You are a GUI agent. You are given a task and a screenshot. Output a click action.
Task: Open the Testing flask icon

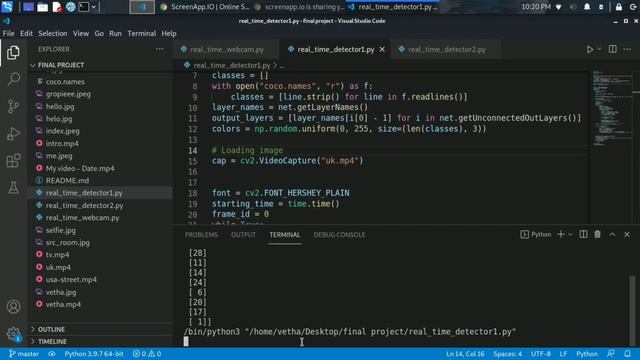click(x=13, y=187)
